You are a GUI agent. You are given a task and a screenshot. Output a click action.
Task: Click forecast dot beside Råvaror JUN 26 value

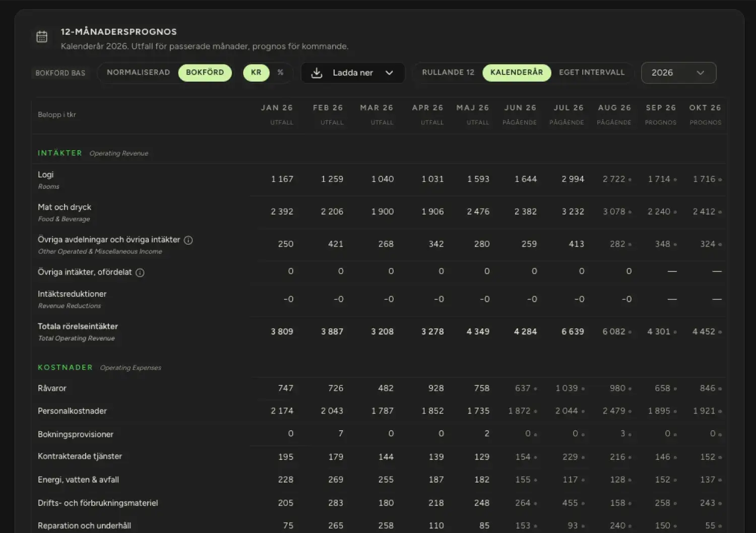coord(535,389)
